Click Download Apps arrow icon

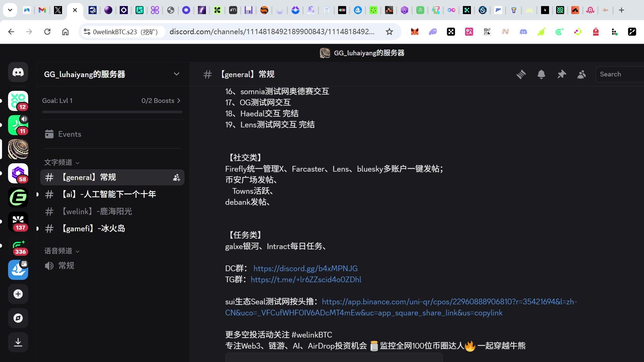tap(18, 342)
